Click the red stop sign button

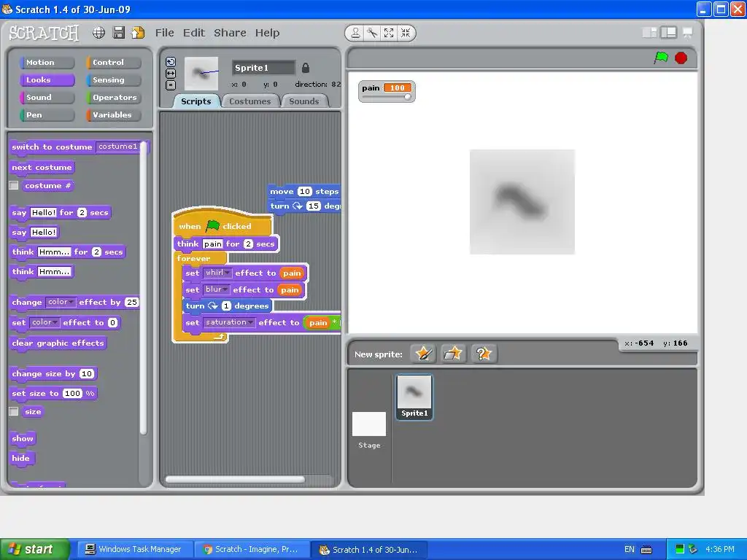[x=681, y=58]
